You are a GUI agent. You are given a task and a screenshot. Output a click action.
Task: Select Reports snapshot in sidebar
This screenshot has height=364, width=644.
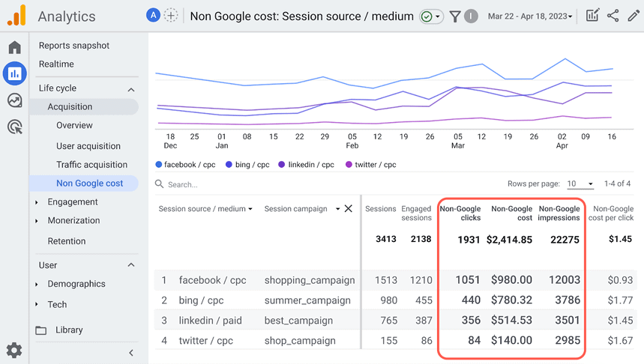coord(74,46)
